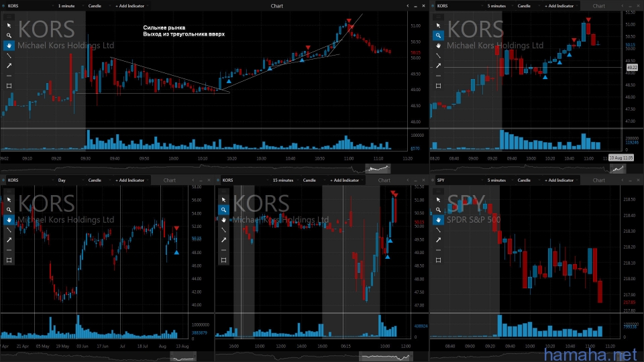Select zoom tool in 5 minutes KORS chart
The image size is (644, 362).
coord(438,36)
